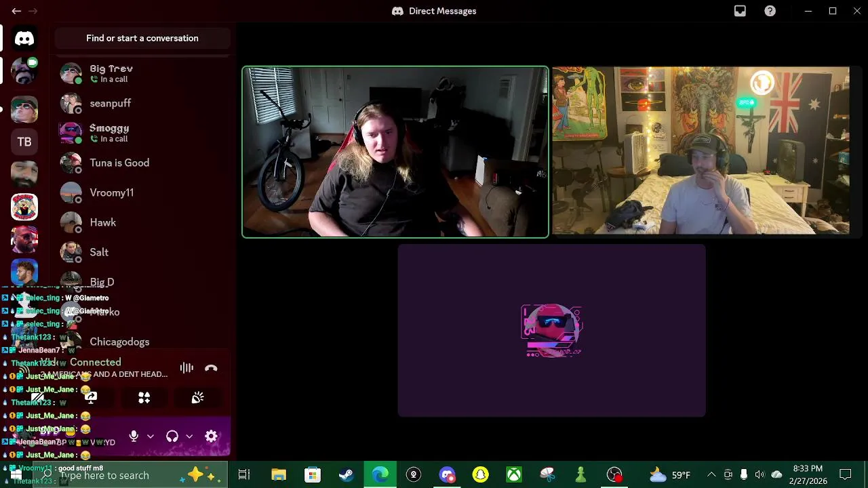Open Task View on the taskbar
This screenshot has height=488, width=868.
[x=244, y=475]
